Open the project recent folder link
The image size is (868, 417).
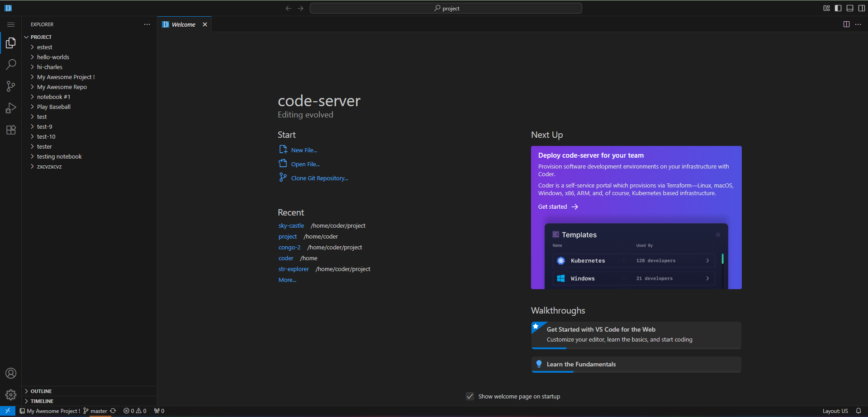click(288, 236)
